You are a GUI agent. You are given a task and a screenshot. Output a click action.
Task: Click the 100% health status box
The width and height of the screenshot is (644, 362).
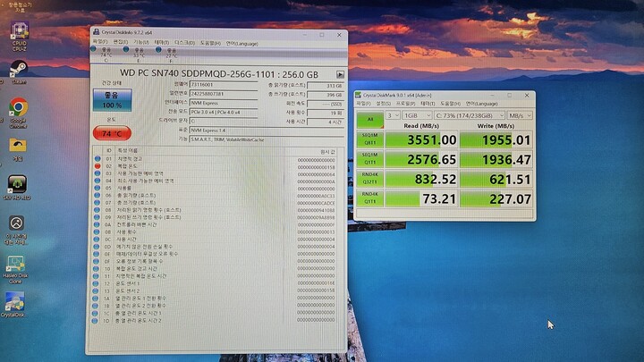111,101
